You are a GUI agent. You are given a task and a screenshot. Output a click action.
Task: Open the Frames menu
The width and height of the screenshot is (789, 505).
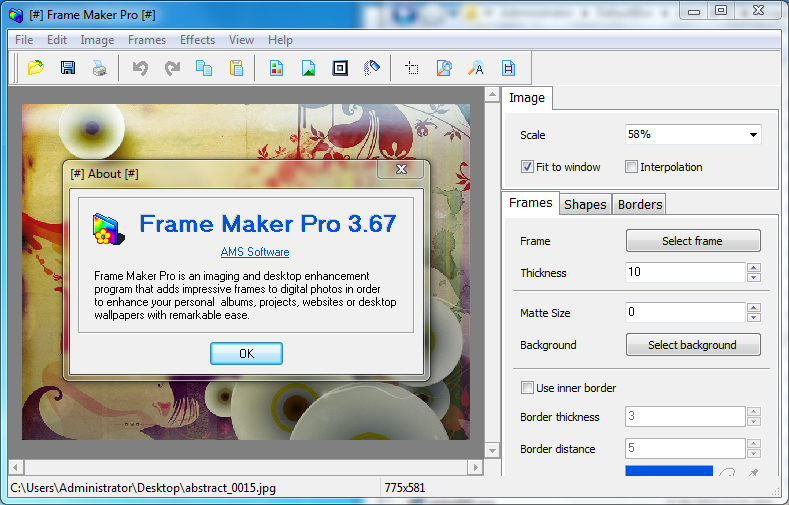[147, 40]
